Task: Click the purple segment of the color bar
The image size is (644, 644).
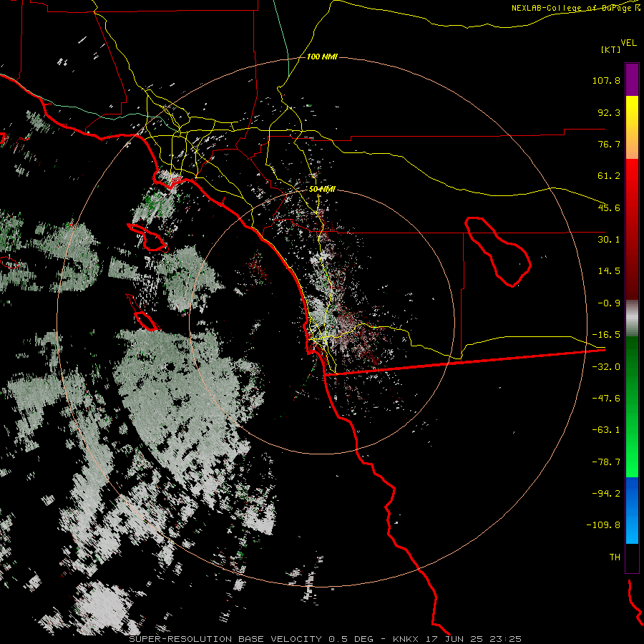Action: click(x=632, y=79)
